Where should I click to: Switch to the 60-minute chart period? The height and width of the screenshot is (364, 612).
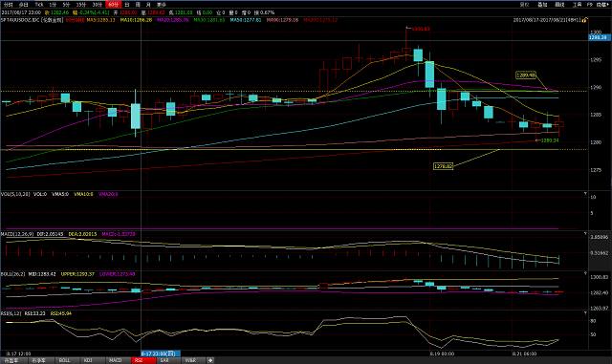click(x=113, y=4)
